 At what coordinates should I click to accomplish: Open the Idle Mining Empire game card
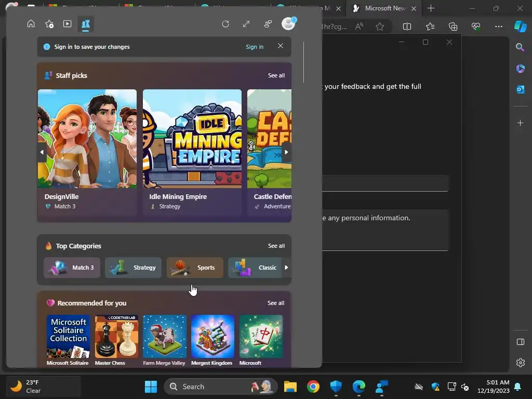point(192,152)
